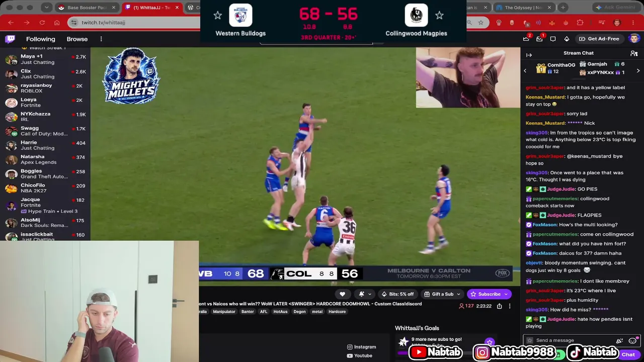Open the Chrome profile avatar
644x362 pixels.
617,23
